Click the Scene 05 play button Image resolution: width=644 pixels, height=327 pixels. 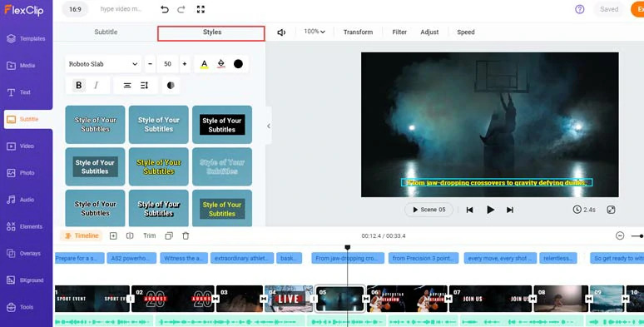coord(429,210)
